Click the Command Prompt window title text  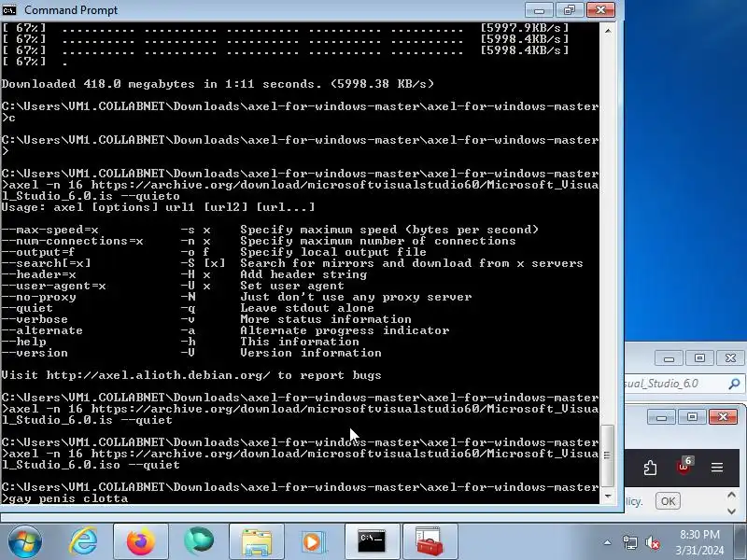click(71, 10)
